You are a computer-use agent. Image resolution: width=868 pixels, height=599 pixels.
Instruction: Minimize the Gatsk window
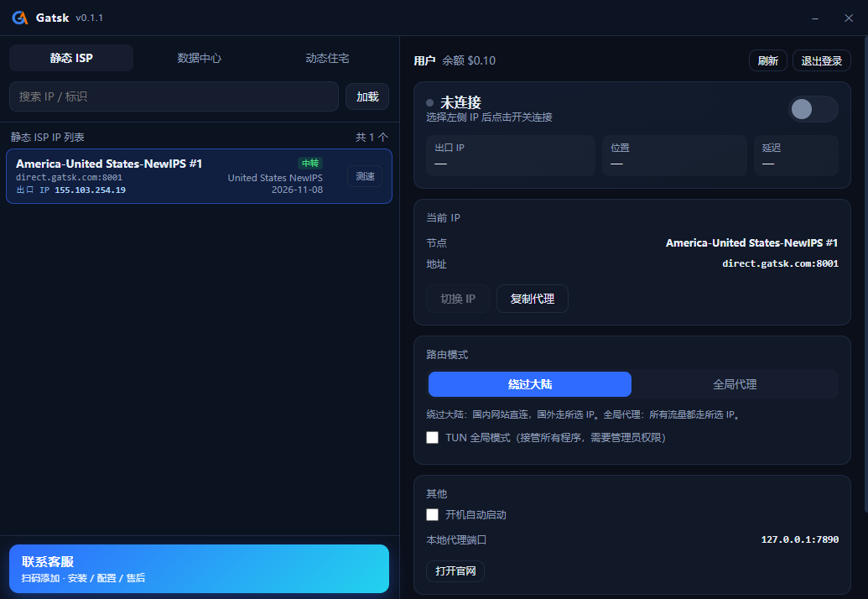815,18
